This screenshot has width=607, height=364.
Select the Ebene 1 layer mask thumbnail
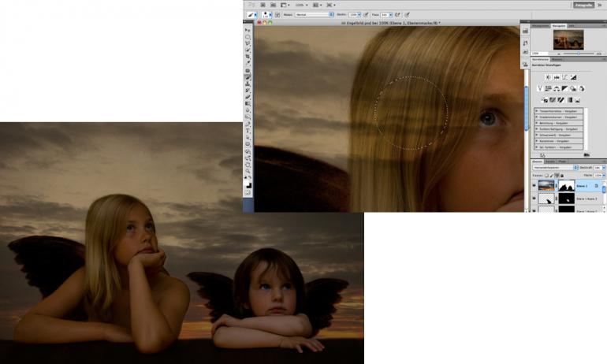click(x=566, y=186)
